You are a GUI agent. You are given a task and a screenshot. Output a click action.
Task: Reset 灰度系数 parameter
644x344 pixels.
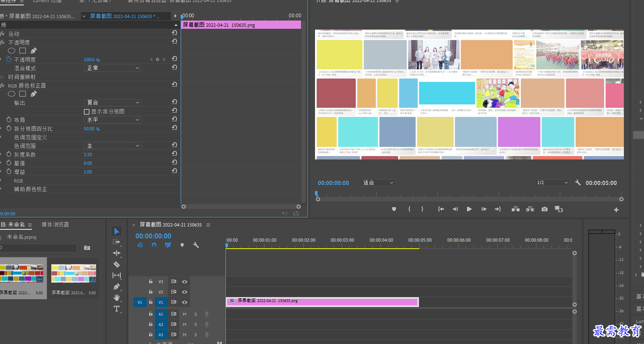(x=175, y=154)
